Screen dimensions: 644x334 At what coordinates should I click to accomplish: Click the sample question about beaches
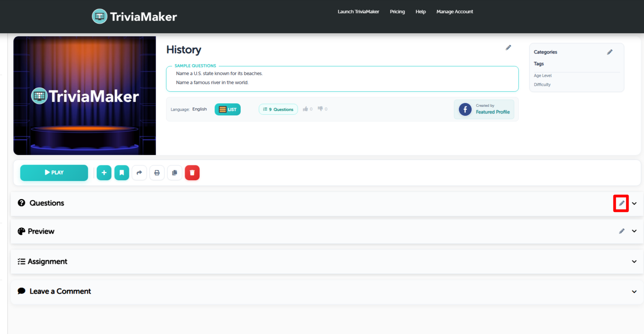(x=219, y=74)
